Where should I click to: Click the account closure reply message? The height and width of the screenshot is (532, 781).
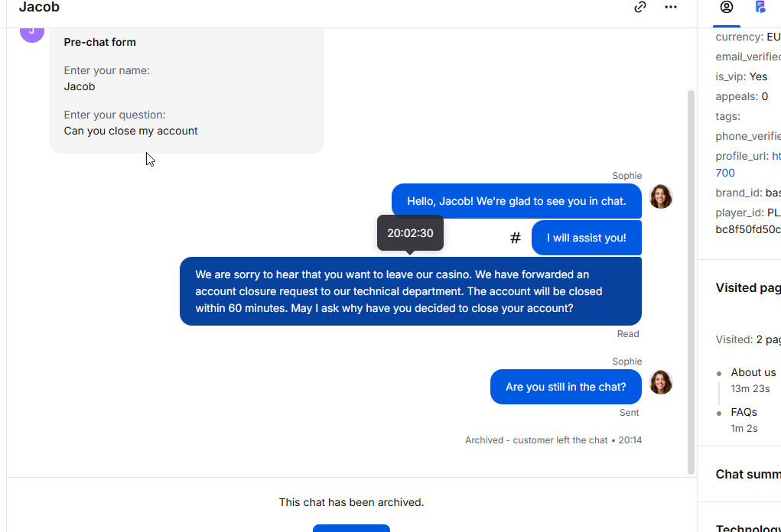(x=411, y=291)
